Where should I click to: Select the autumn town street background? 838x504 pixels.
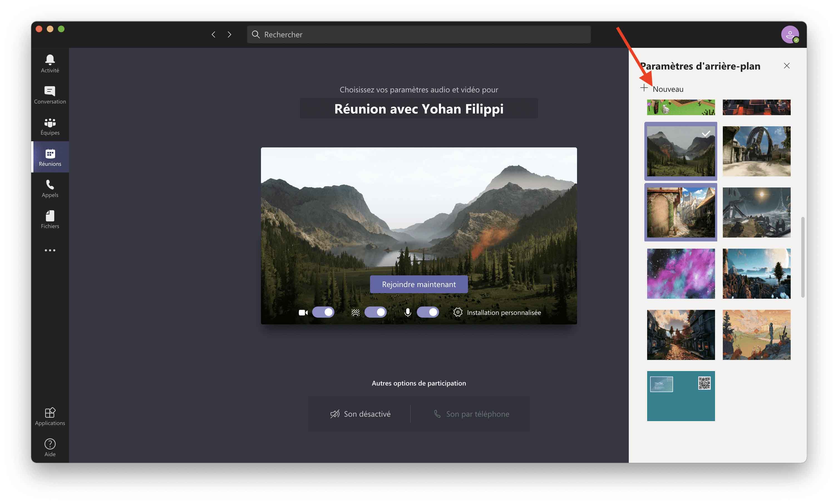(680, 335)
